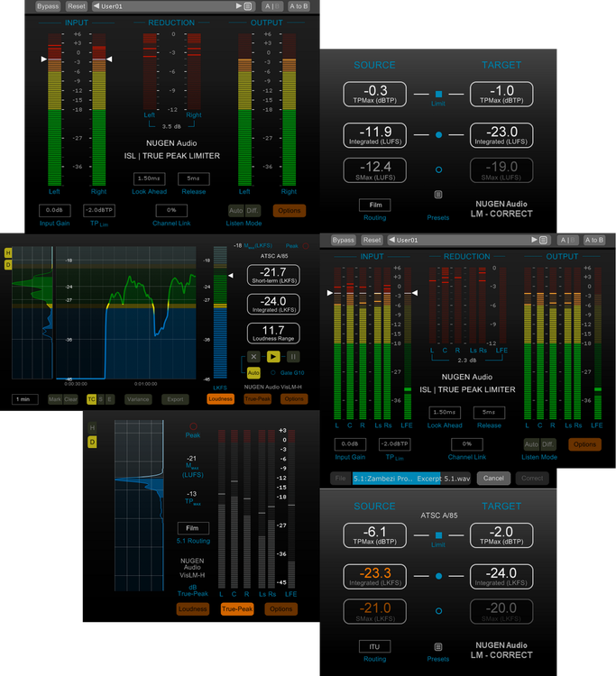Image resolution: width=616 pixels, height=676 pixels.
Task: Click pause button in VisLM-H
Action: pos(293,357)
